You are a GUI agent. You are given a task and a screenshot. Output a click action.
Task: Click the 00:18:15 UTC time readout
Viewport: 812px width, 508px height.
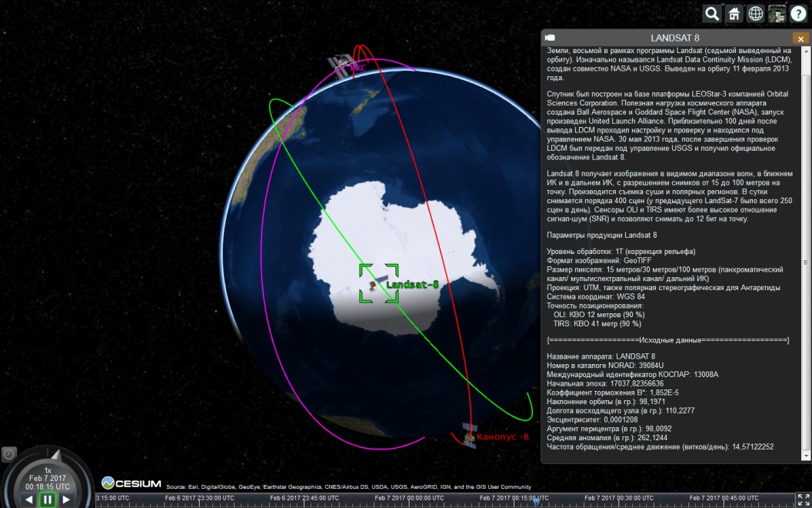(x=48, y=486)
